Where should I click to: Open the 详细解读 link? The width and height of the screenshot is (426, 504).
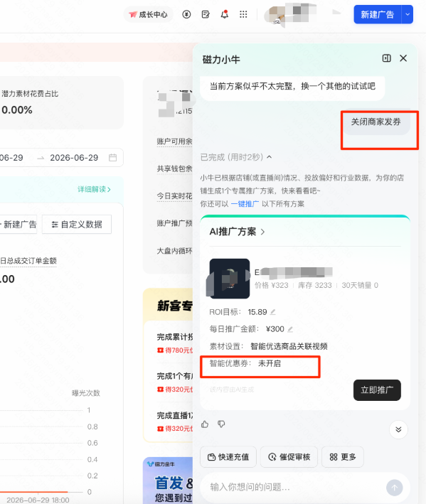click(94, 189)
